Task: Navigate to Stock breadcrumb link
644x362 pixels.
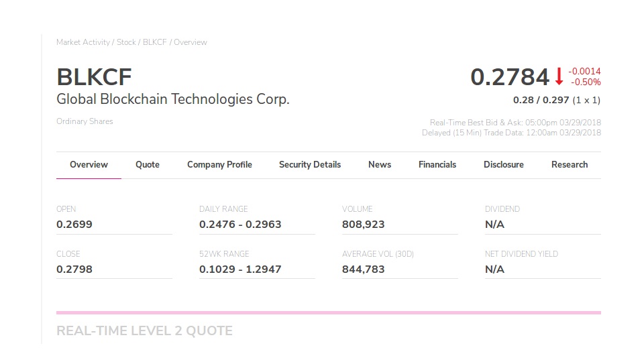Action: pos(126,42)
